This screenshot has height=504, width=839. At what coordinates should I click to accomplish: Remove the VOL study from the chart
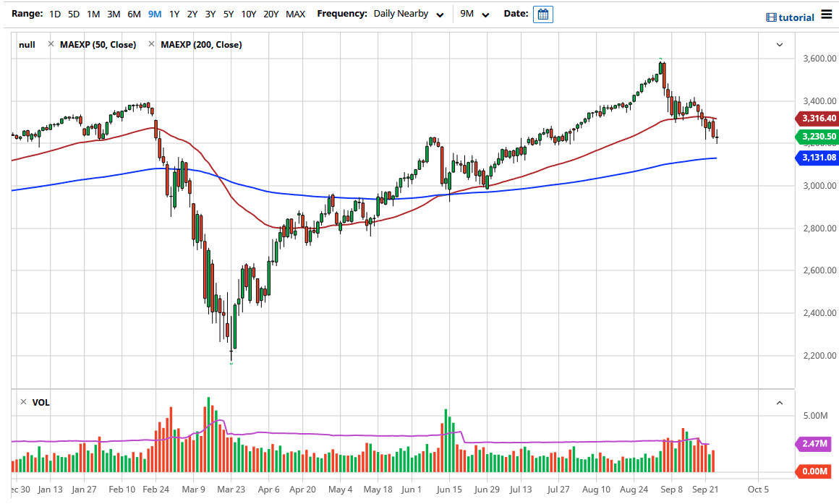coord(23,402)
